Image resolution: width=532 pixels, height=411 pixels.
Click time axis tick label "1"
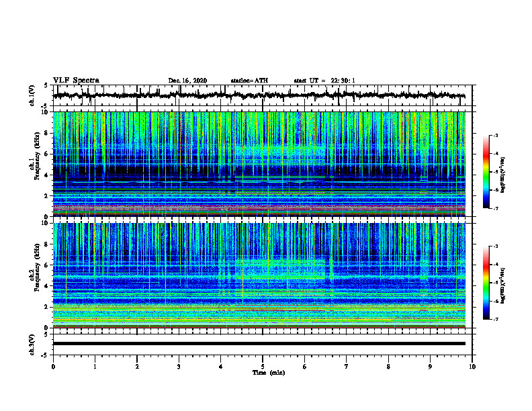(95, 367)
